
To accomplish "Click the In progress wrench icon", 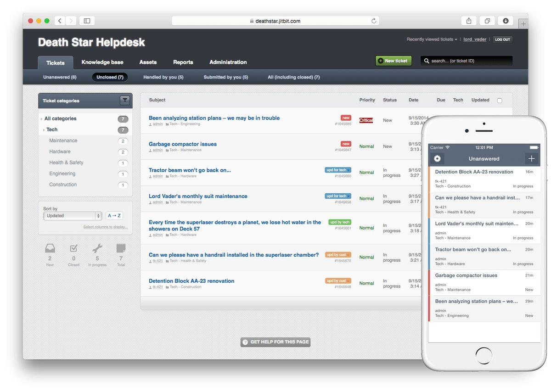I will click(x=97, y=248).
